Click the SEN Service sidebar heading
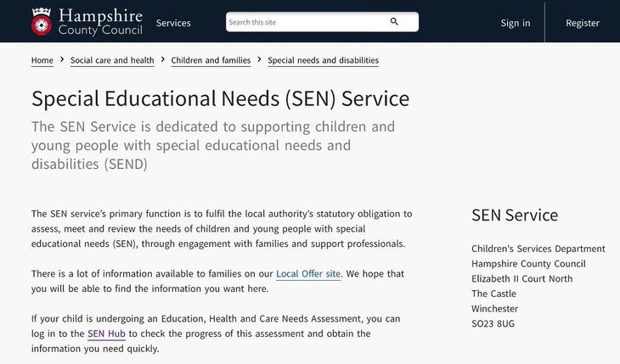The image size is (620, 364). tap(515, 216)
